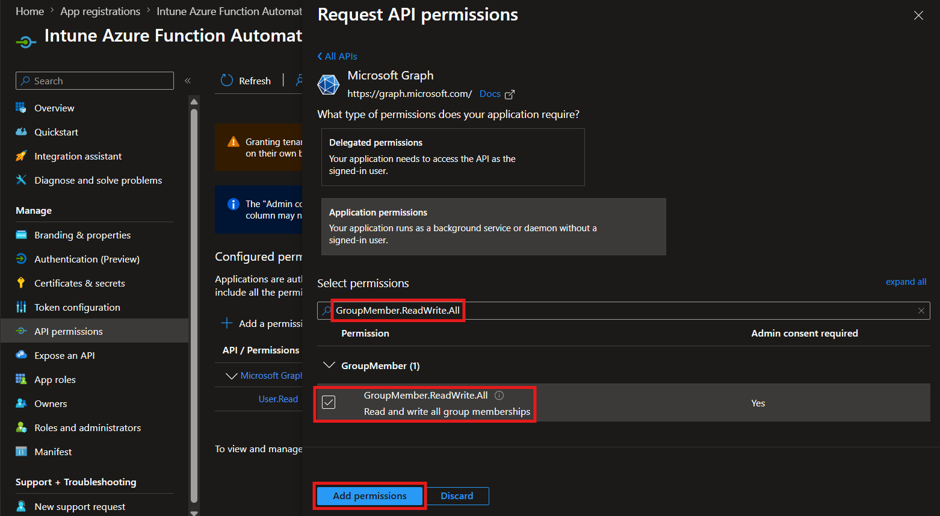940x516 pixels.
Task: Uncheck the GroupMember.ReadWrite.All checkbox
Action: (x=329, y=402)
